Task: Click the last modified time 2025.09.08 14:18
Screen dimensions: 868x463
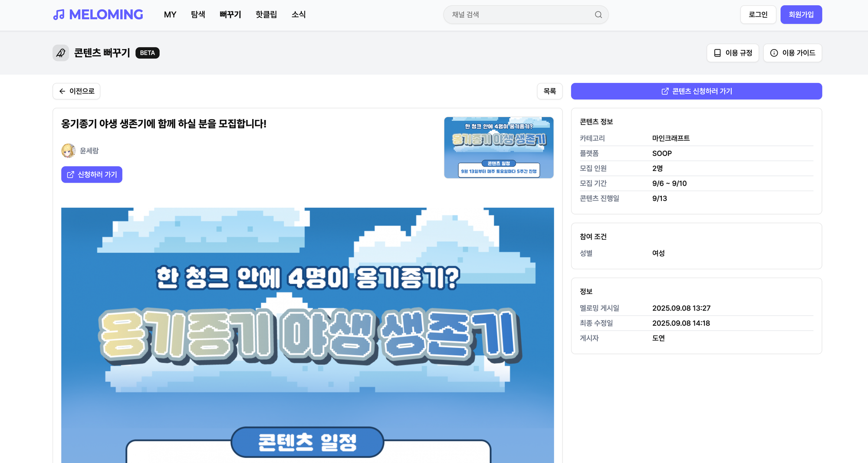Action: click(681, 323)
